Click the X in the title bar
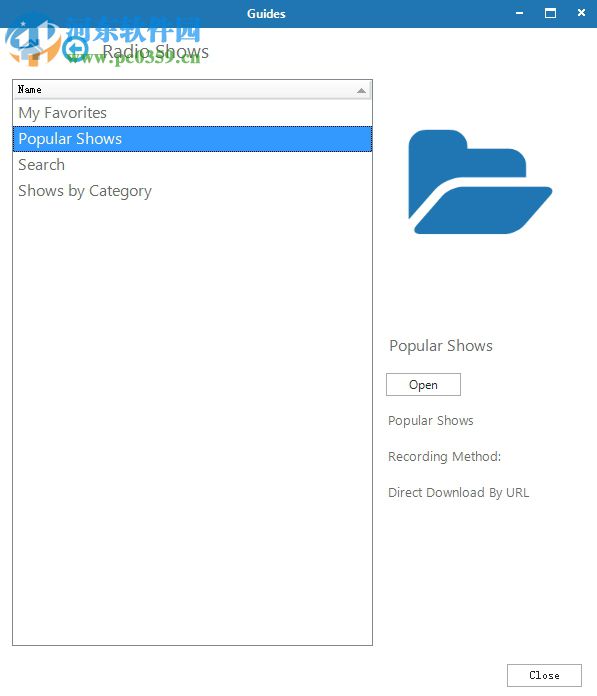This screenshot has width=597, height=696. click(581, 13)
